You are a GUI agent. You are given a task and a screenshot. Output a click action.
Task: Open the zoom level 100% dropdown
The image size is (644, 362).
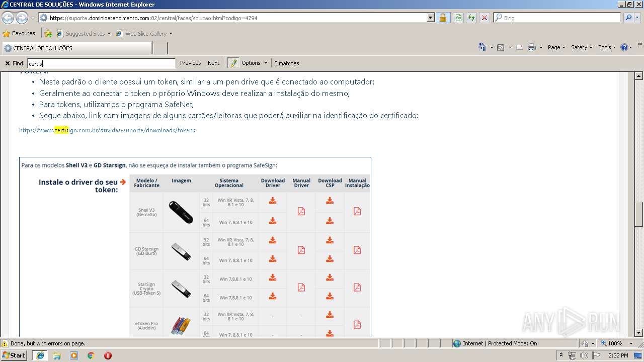click(631, 343)
